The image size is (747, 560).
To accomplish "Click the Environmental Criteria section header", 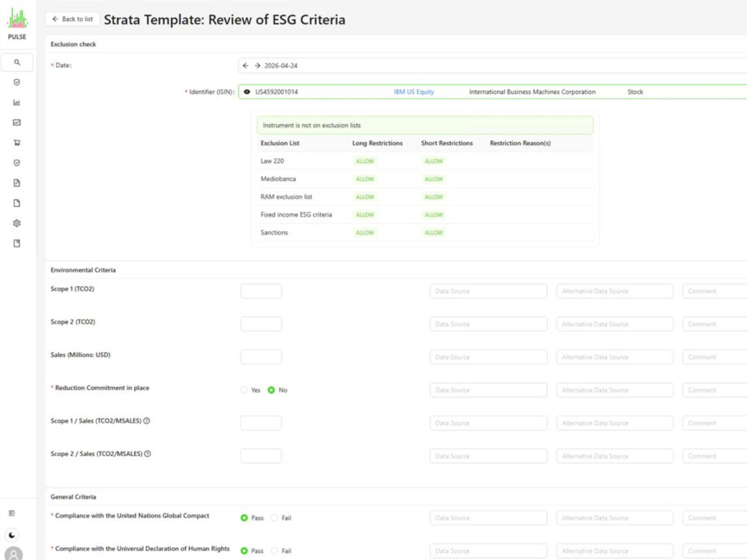I will click(84, 270).
